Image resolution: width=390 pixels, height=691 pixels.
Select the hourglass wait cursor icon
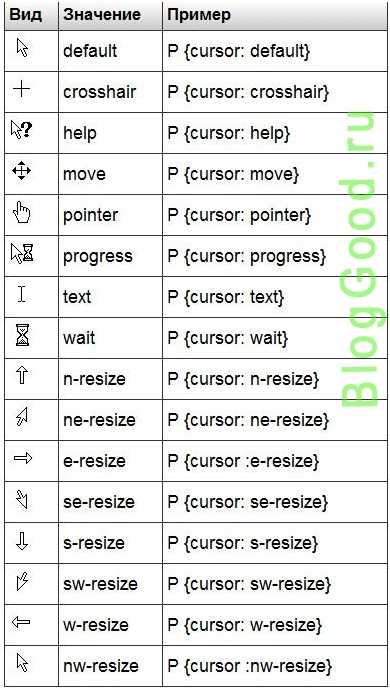point(22,335)
